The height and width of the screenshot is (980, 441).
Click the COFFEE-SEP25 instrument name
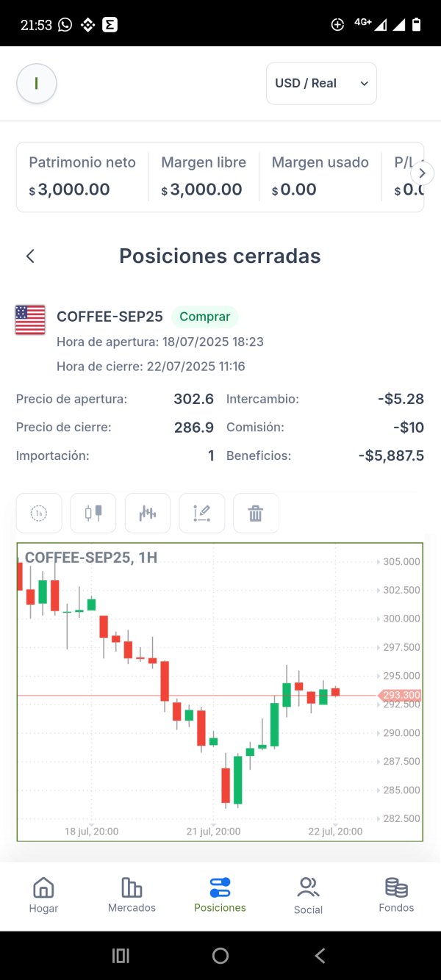[x=110, y=317]
